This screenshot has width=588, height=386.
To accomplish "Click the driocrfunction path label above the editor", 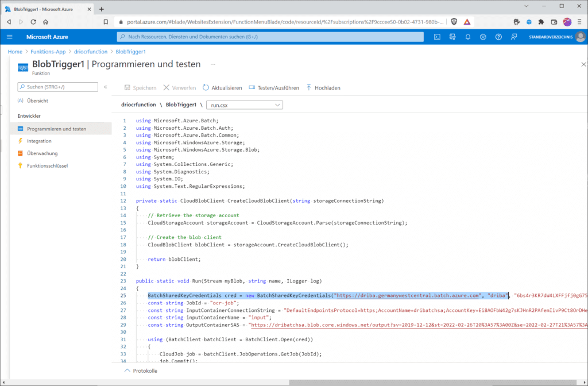I will (x=138, y=105).
